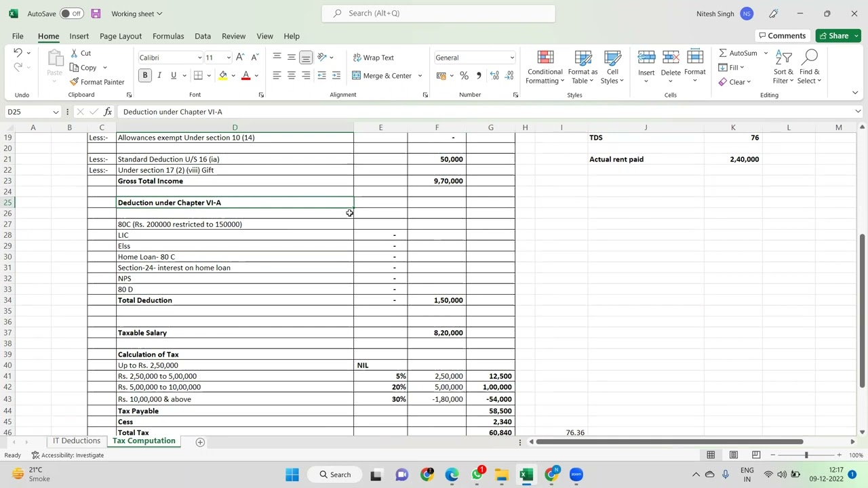Click the Comments button
This screenshot has height=488, width=868.
pos(782,36)
